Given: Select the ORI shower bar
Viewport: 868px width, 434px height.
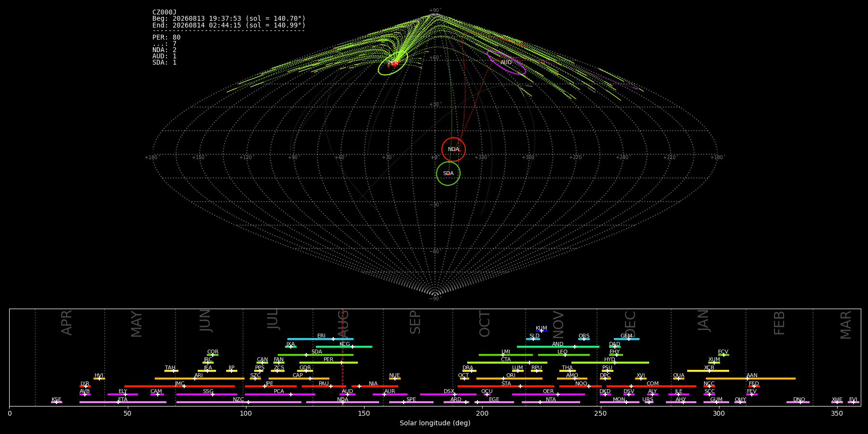Looking at the screenshot, I should point(509,379).
